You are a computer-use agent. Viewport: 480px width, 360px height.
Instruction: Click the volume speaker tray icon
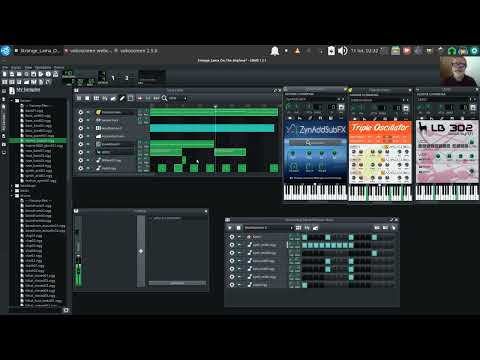(342, 51)
